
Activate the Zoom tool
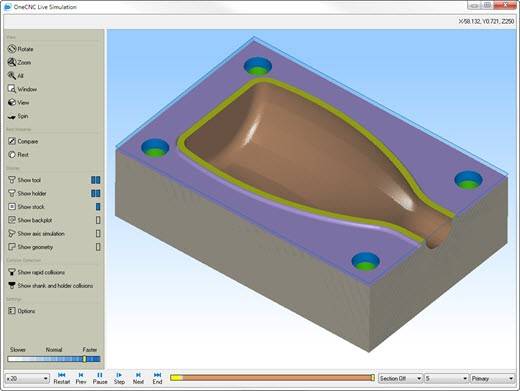coord(19,62)
